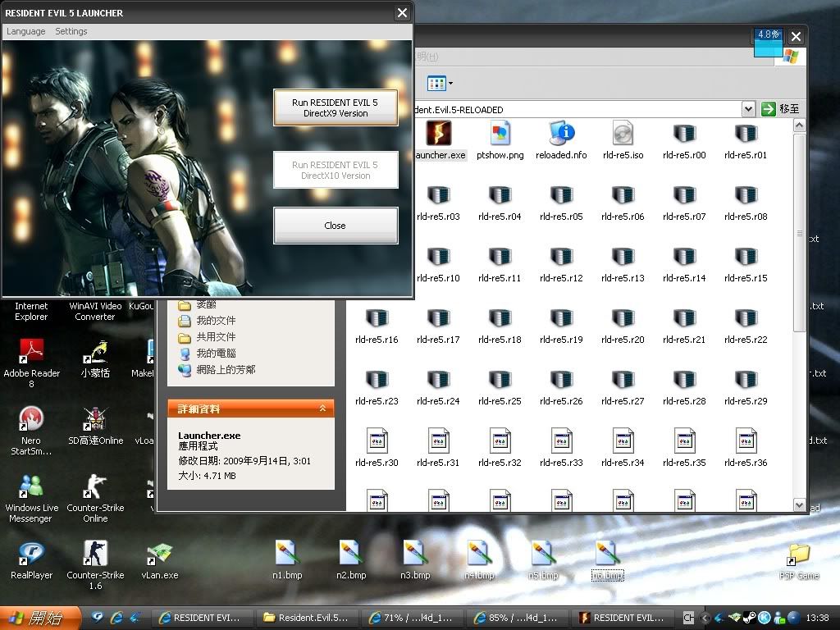Image resolution: width=840 pixels, height=630 pixels.
Task: Click the 我的文件 link in the sidebar
Action: coord(215,321)
